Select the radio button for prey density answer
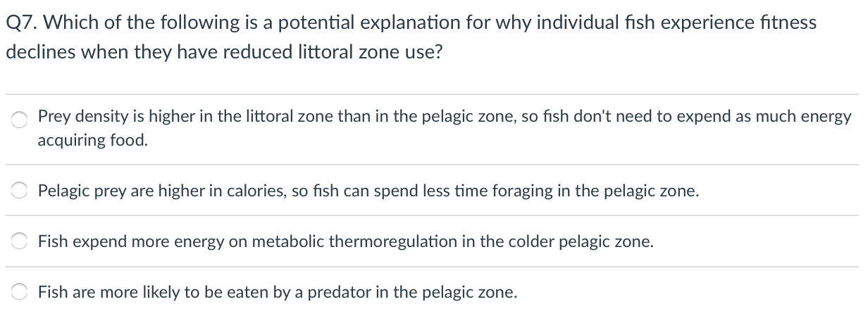Screen dimensions: 868x328 pyautogui.click(x=19, y=121)
